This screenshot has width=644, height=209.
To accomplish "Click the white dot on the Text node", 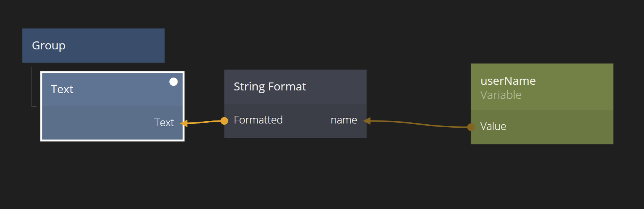I will [173, 82].
